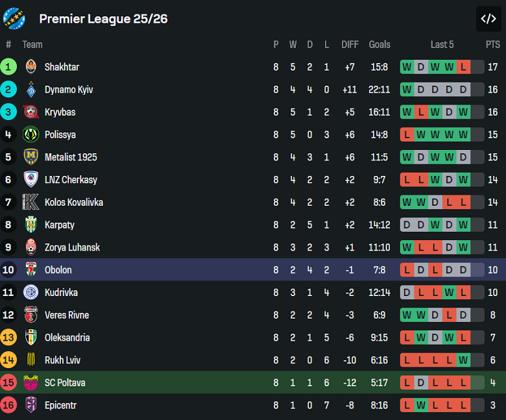The image size is (506, 420).
Task: Click Kryvbas team crest icon
Action: (31, 112)
